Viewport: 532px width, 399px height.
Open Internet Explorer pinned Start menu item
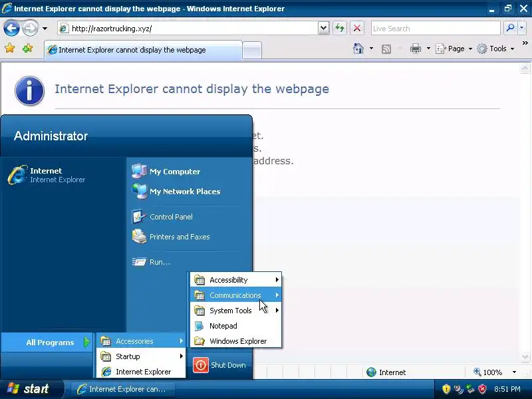click(x=63, y=175)
